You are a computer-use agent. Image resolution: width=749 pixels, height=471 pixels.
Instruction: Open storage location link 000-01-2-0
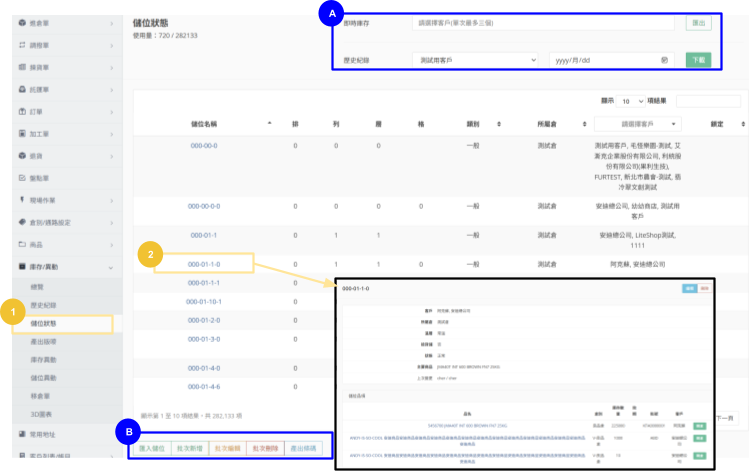pyautogui.click(x=204, y=320)
